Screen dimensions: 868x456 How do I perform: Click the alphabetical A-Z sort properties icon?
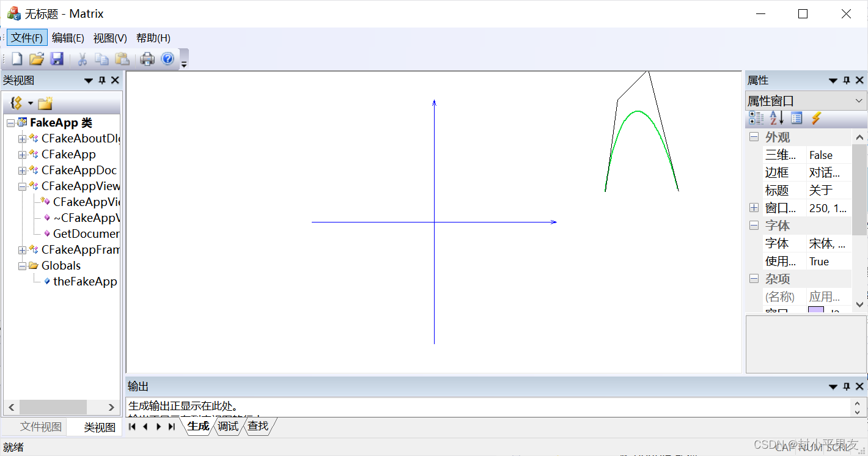coord(776,118)
